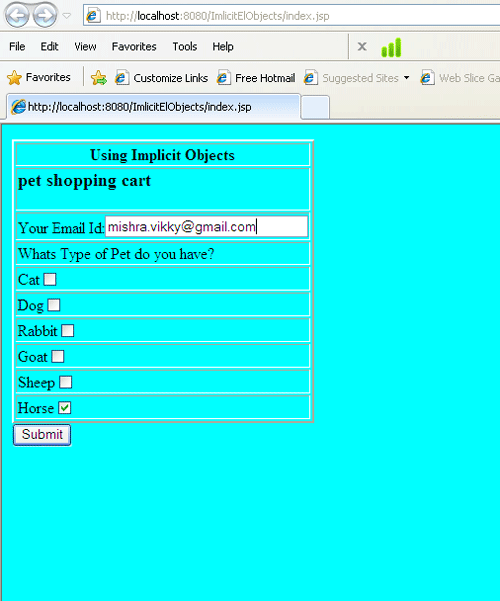Click the 'Your Email Id:' label
500x601 pixels.
(x=61, y=228)
